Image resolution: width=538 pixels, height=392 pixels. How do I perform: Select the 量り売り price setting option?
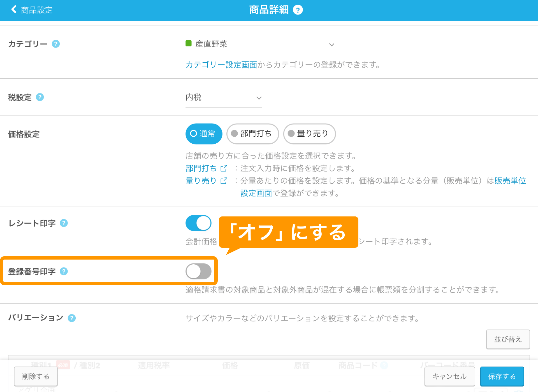(x=309, y=134)
